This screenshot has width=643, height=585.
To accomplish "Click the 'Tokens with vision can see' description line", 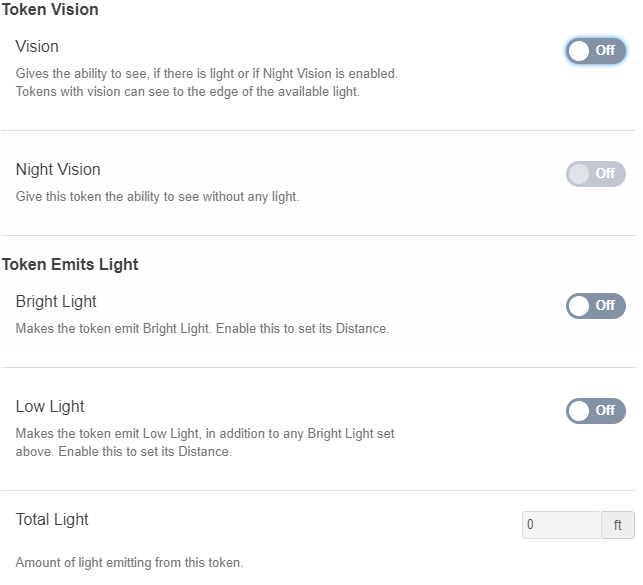I will pos(187,92).
